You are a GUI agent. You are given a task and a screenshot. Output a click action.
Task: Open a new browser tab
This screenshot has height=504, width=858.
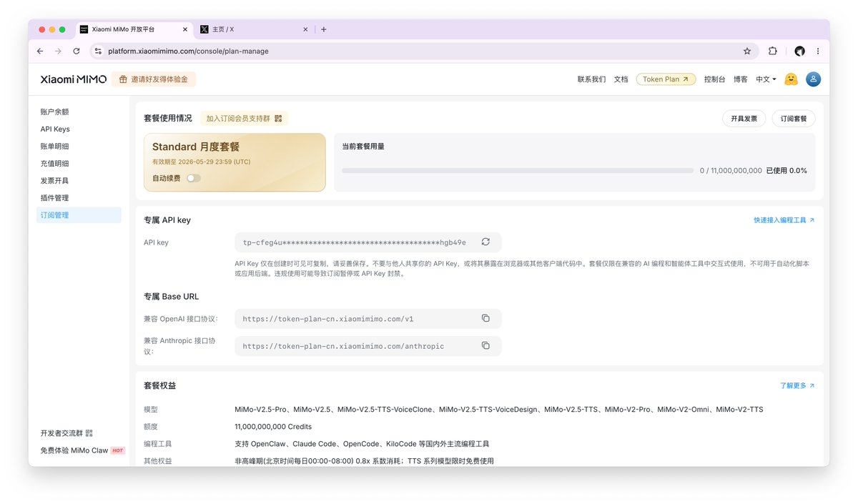(324, 29)
